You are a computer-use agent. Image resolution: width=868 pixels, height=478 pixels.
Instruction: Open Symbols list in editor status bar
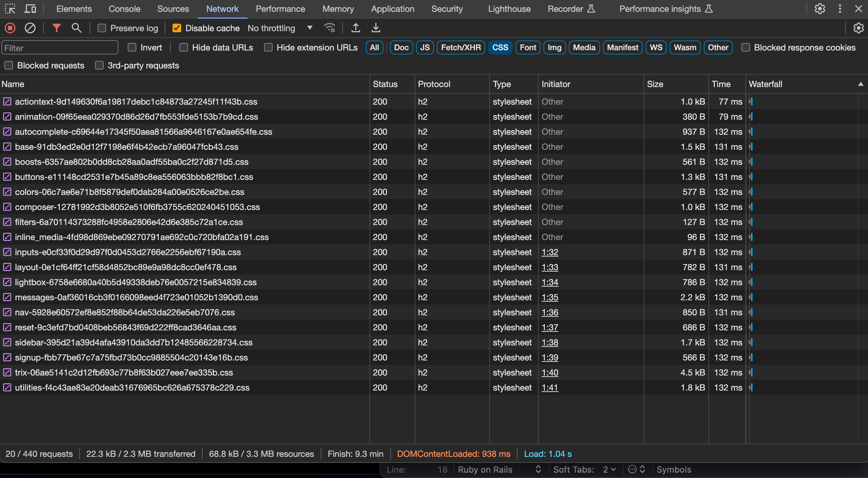(674, 469)
